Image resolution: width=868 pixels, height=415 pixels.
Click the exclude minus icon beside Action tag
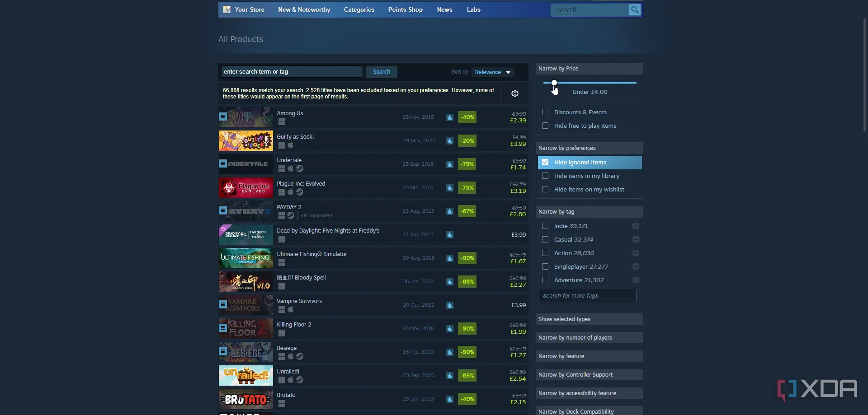click(635, 253)
